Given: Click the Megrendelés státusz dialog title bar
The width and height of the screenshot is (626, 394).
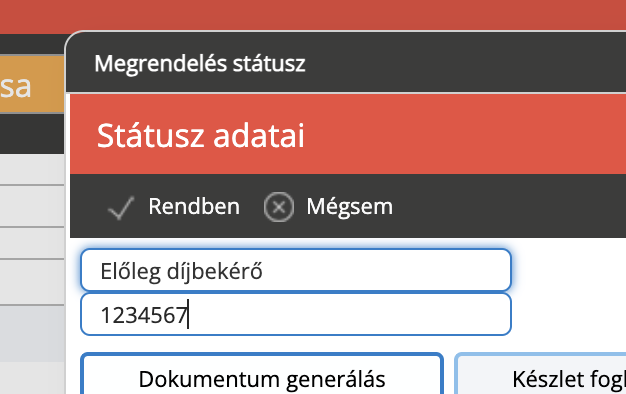Looking at the screenshot, I should [347, 63].
